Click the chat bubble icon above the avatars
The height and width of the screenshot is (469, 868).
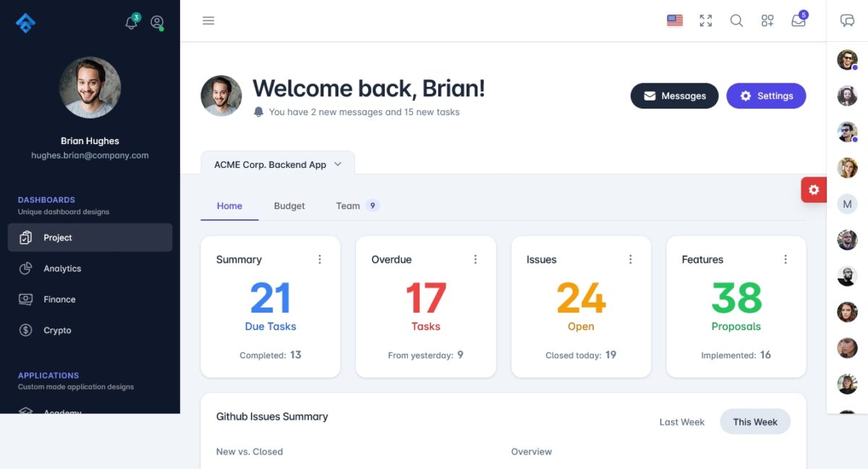[x=847, y=20]
